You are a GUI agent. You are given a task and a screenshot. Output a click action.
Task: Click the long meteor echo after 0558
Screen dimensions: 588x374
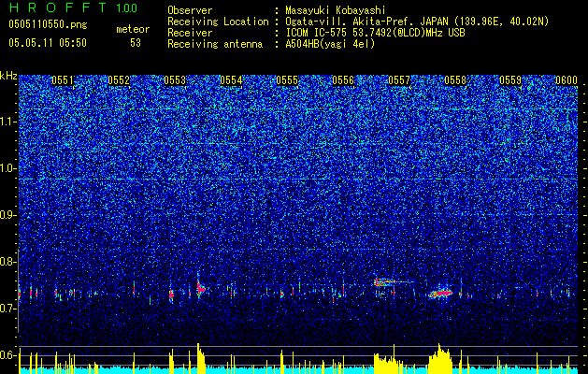pyautogui.click(x=440, y=294)
